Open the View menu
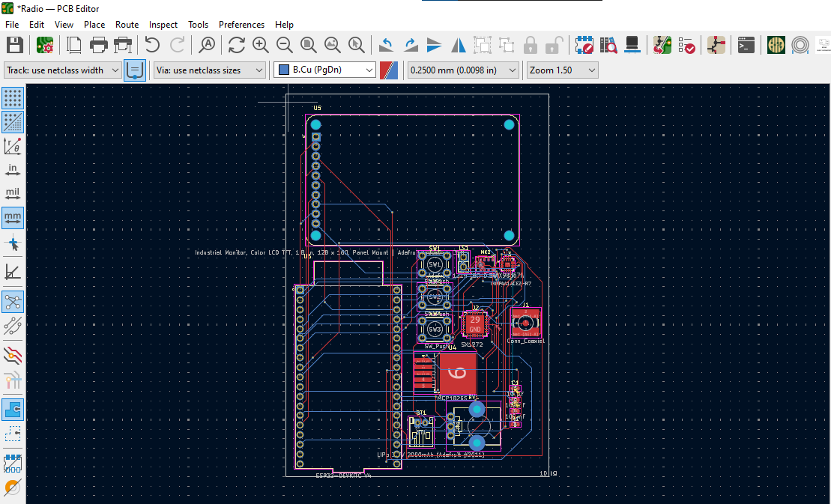 pyautogui.click(x=64, y=25)
